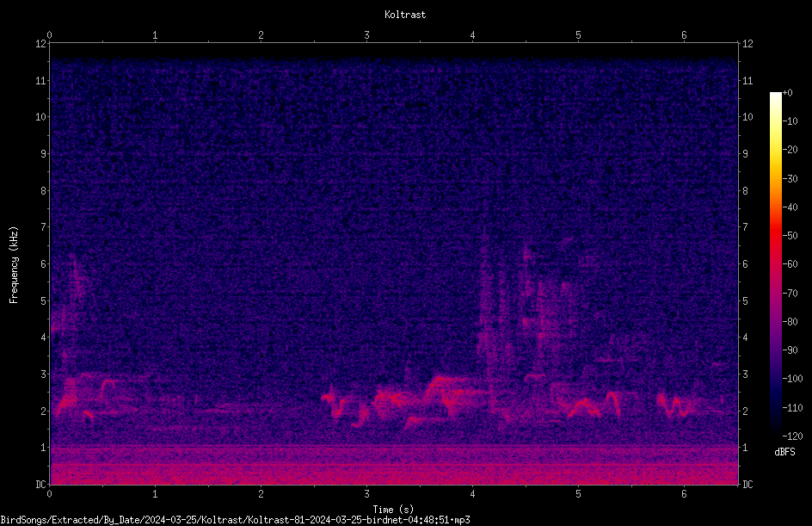Click the 2 kHz label on right axis

745,411
